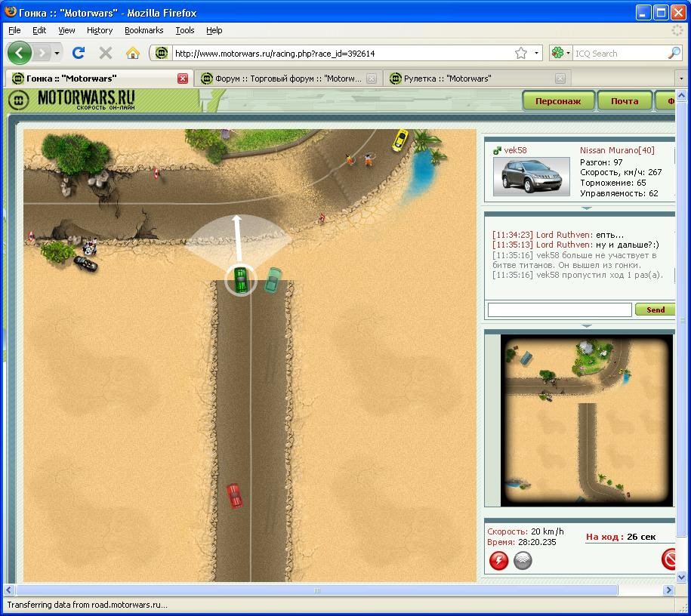Viewport: 691px width, 616px height.
Task: Click Lord Ruthven name in 11:34:23 message
Action: pos(564,235)
